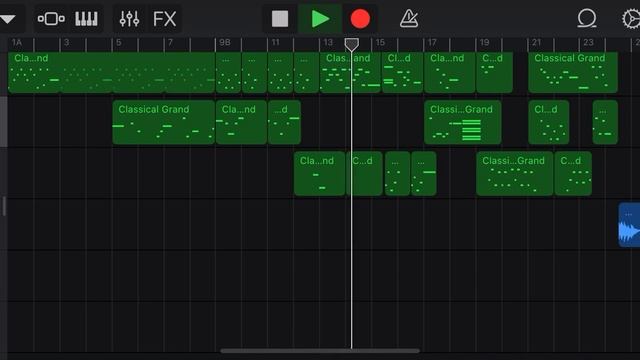Screen dimensions: 640x360
Task: Select first track's 'Cla...nd' region at bar 17
Action: click(449, 72)
